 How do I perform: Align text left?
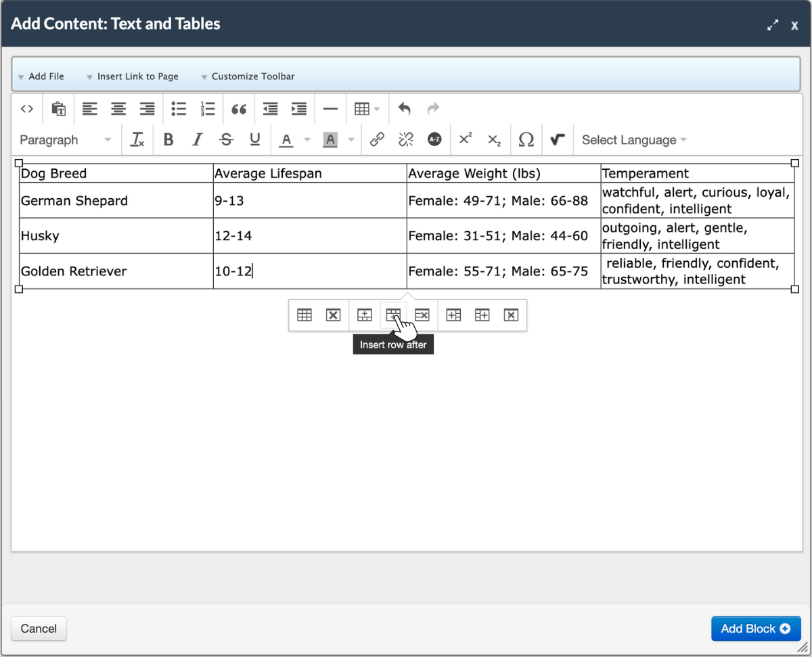pos(90,109)
